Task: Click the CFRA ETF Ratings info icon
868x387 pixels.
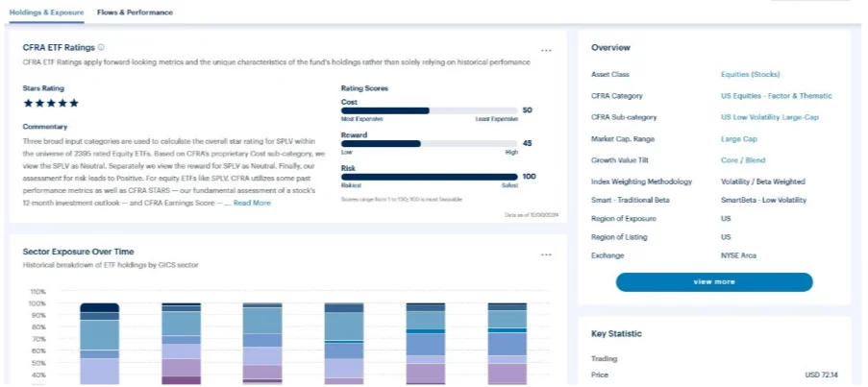Action: [x=101, y=48]
